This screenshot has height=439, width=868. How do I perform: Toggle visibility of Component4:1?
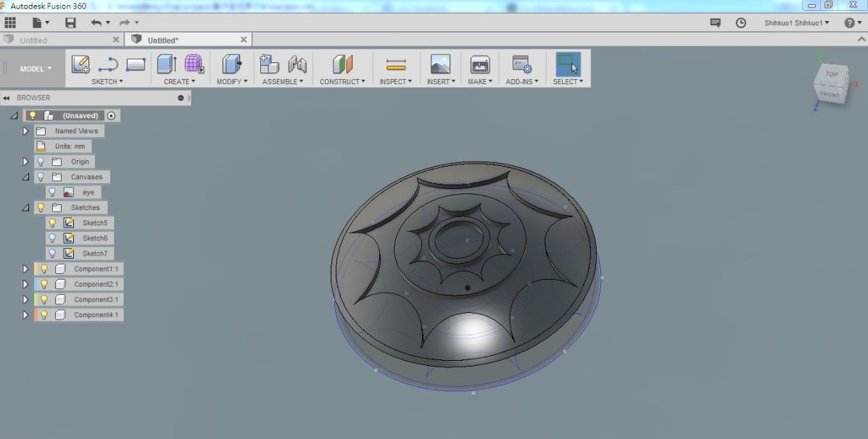[x=44, y=314]
